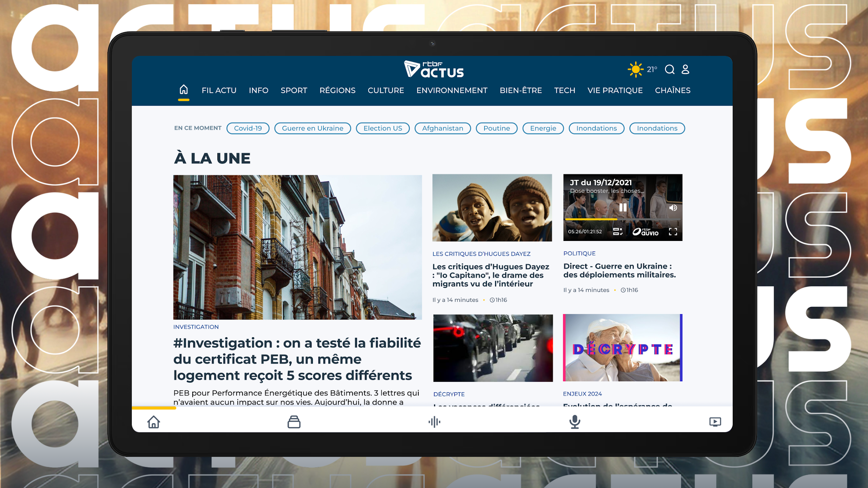The width and height of the screenshot is (868, 488).
Task: Open the FIL ACTU menu item
Action: pyautogui.click(x=219, y=90)
